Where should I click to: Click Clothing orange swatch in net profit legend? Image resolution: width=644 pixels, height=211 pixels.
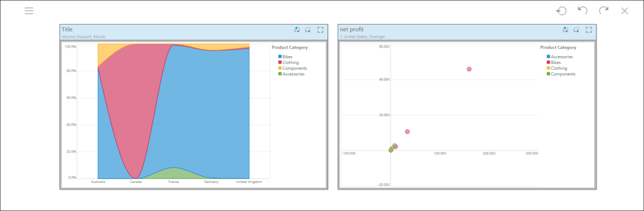click(x=548, y=68)
